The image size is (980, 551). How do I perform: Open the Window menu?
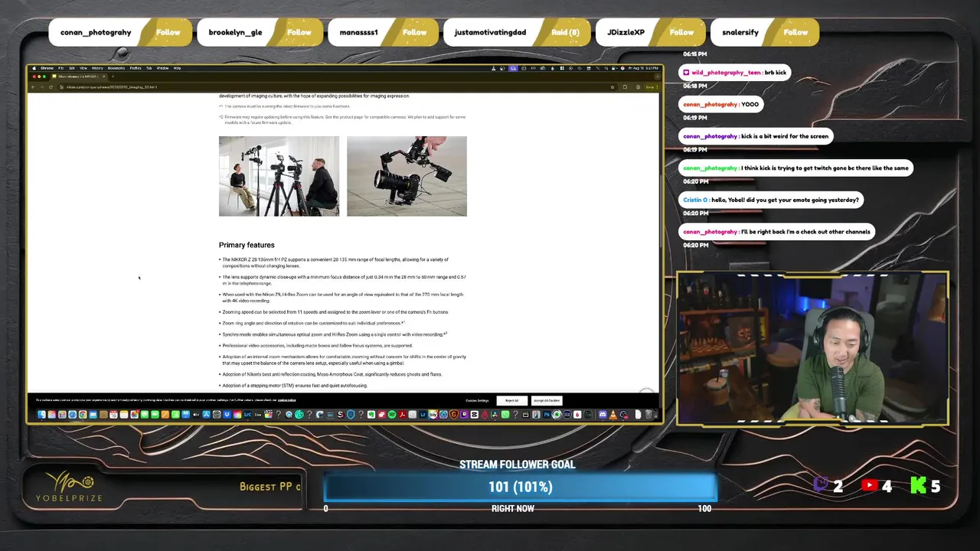click(162, 68)
